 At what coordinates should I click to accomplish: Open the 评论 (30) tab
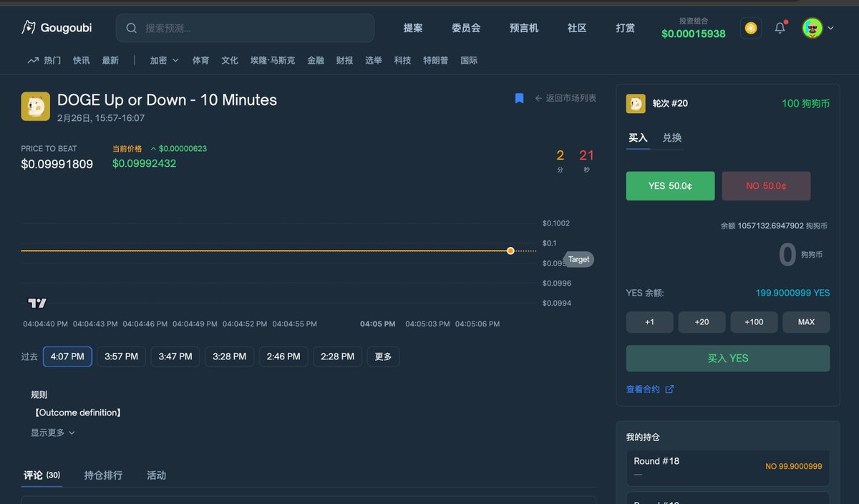(x=42, y=475)
